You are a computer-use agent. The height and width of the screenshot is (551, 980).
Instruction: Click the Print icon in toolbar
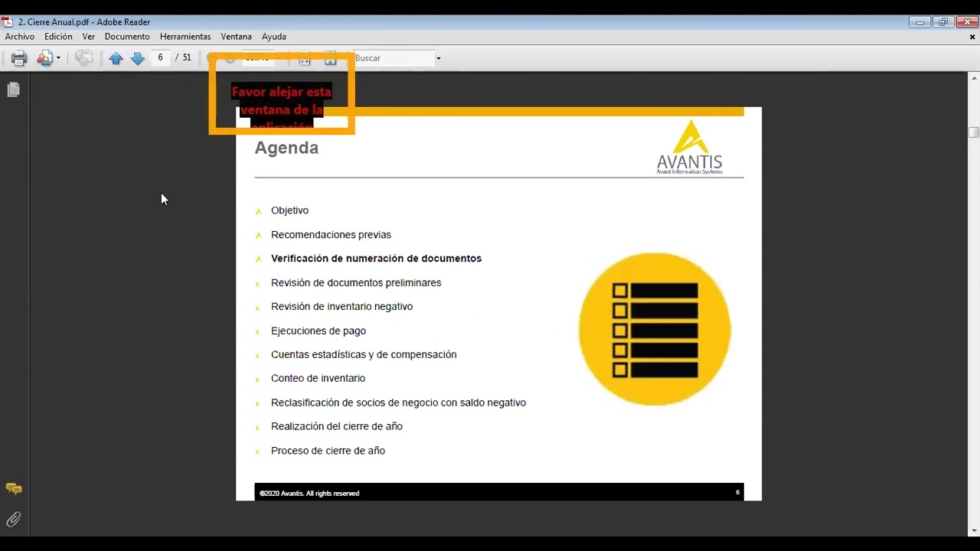click(x=19, y=58)
